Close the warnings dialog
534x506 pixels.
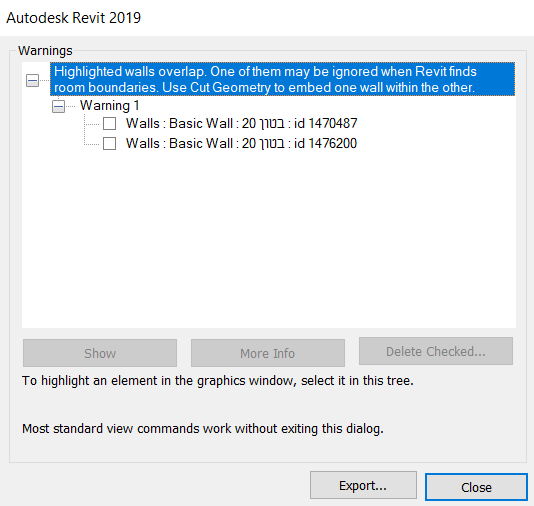tap(476, 487)
